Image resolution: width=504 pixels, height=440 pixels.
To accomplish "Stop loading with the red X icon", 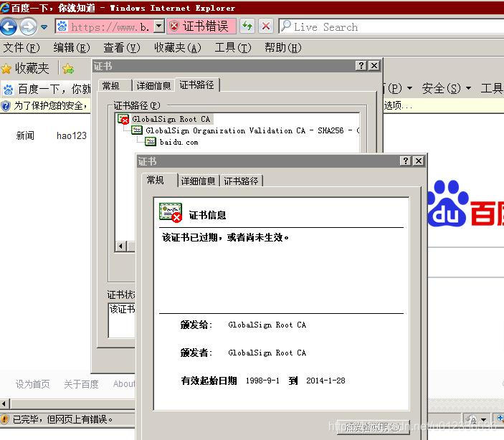I will 266,27.
